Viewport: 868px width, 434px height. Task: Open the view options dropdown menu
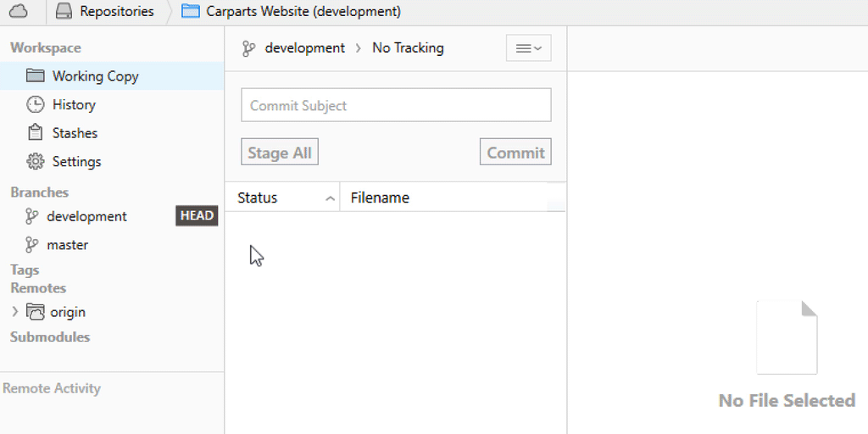(528, 48)
